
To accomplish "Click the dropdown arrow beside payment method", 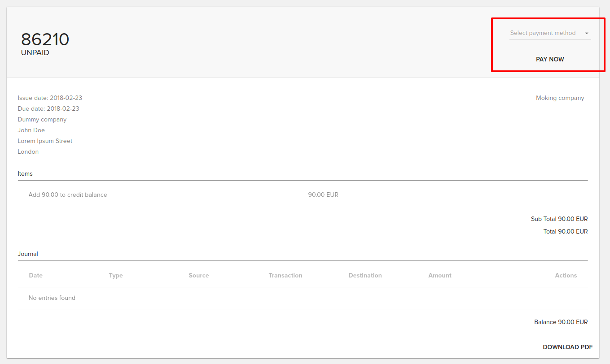I will [587, 33].
